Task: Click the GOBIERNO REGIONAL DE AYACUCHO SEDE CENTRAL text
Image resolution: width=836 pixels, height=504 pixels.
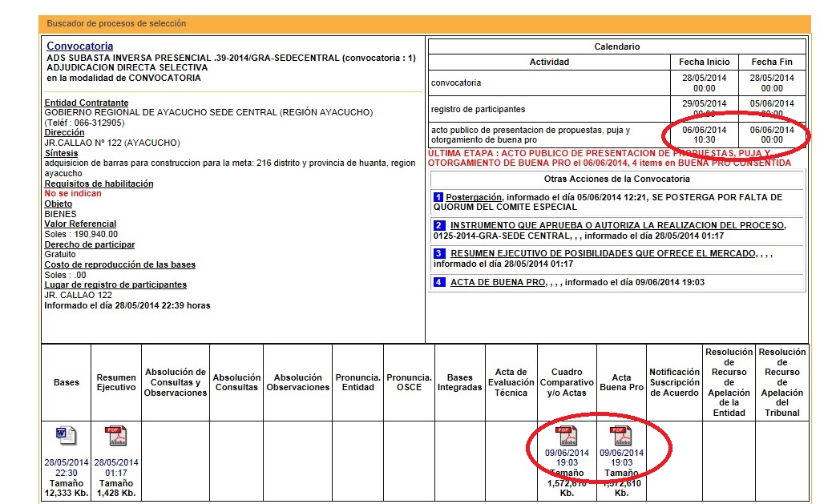Action: click(208, 112)
